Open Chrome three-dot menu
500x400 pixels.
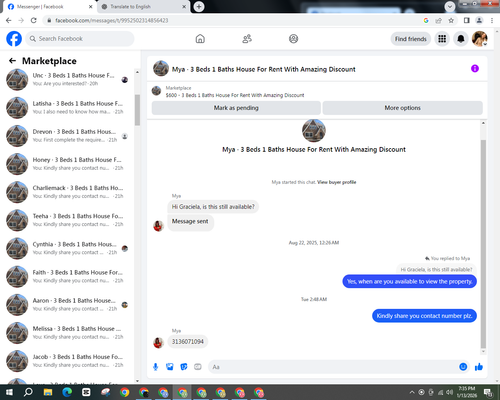point(492,20)
